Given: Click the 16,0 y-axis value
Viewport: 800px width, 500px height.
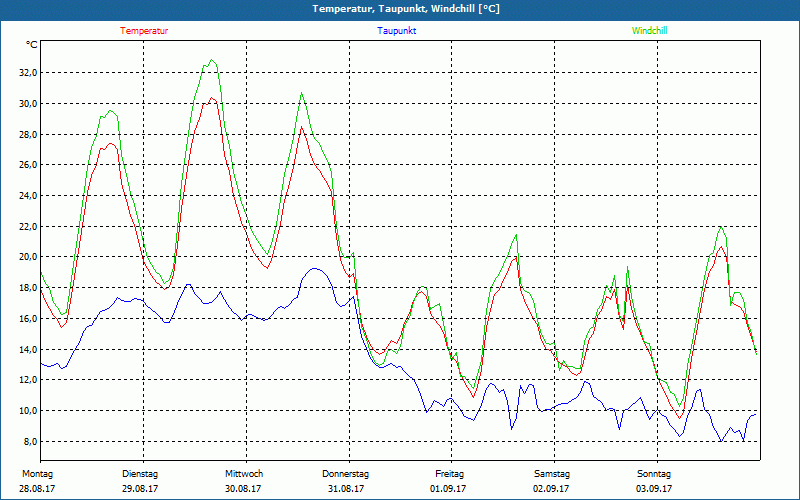Looking at the screenshot, I should coord(28,318).
